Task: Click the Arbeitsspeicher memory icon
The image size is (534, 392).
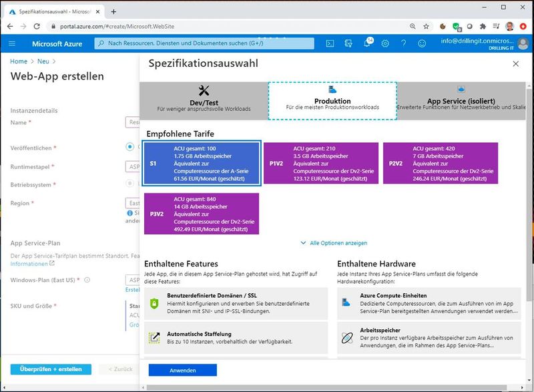Action: pyautogui.click(x=347, y=338)
